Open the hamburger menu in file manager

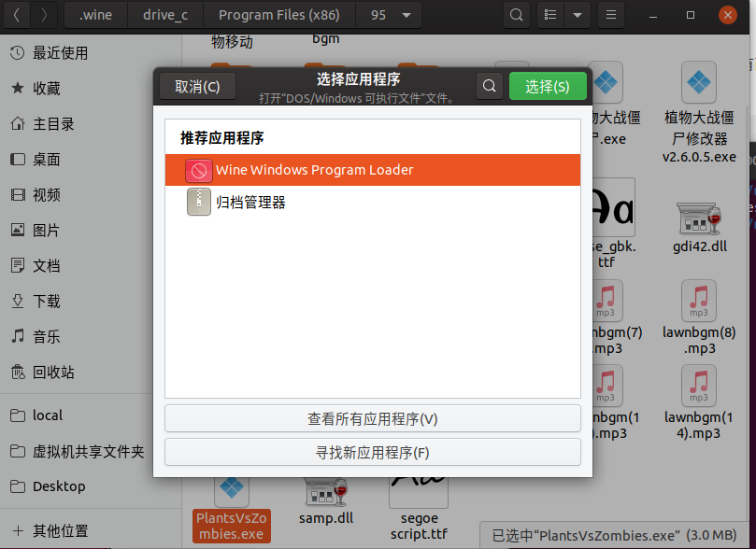(611, 15)
